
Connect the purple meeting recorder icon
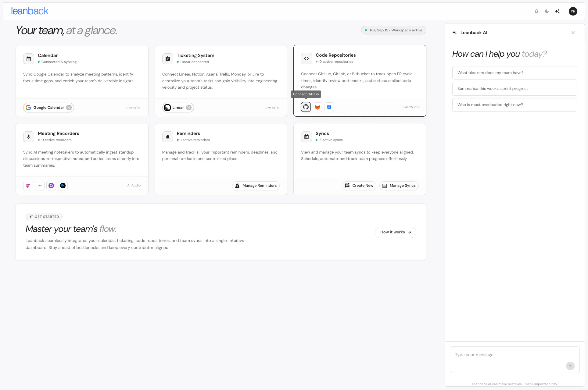(x=51, y=186)
